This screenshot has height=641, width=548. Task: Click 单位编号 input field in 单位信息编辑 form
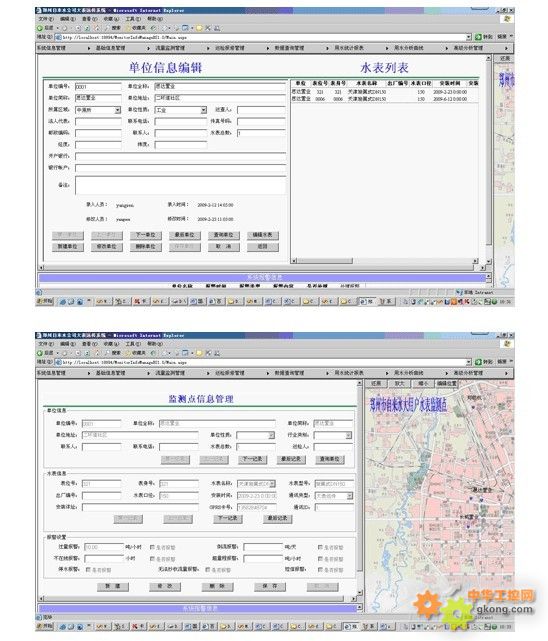(x=98, y=87)
